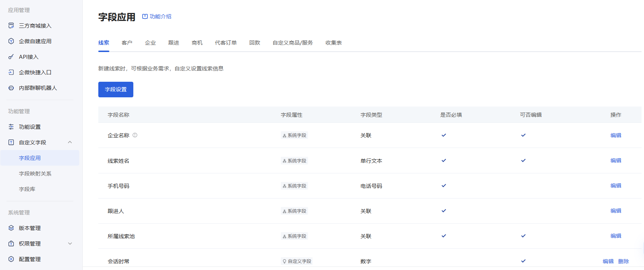Go to the 收集表 tab
644x270 pixels.
coord(333,43)
